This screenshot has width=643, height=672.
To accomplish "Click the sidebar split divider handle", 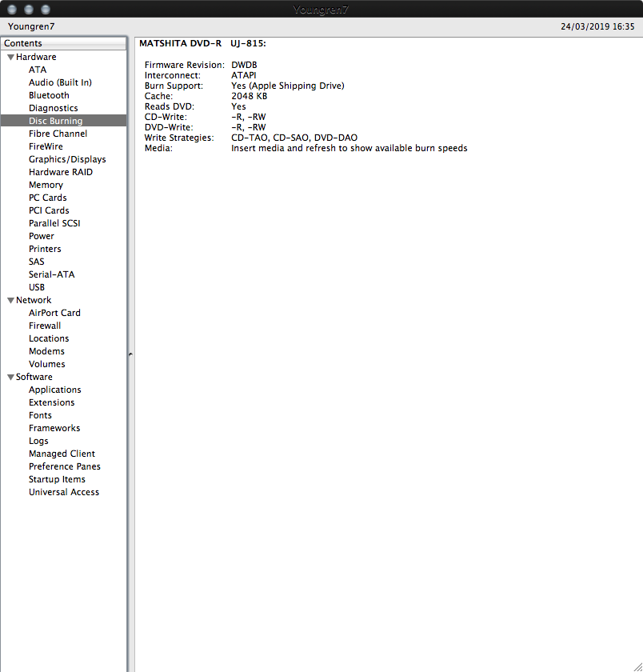I will pyautogui.click(x=130, y=354).
